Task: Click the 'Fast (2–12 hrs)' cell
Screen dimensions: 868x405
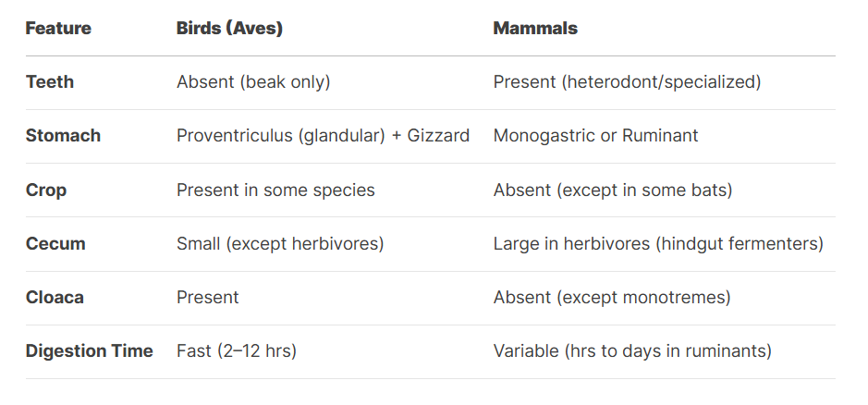Action: pyautogui.click(x=236, y=351)
